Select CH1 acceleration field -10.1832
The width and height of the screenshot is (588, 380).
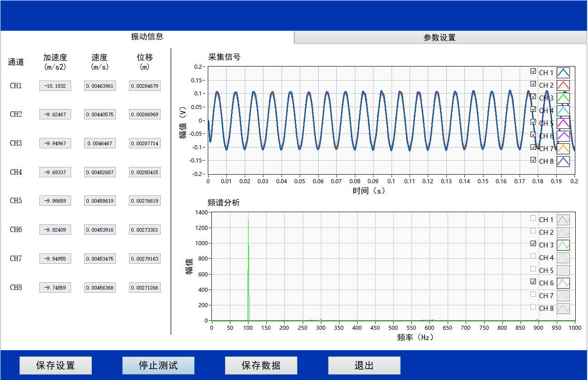coord(55,86)
